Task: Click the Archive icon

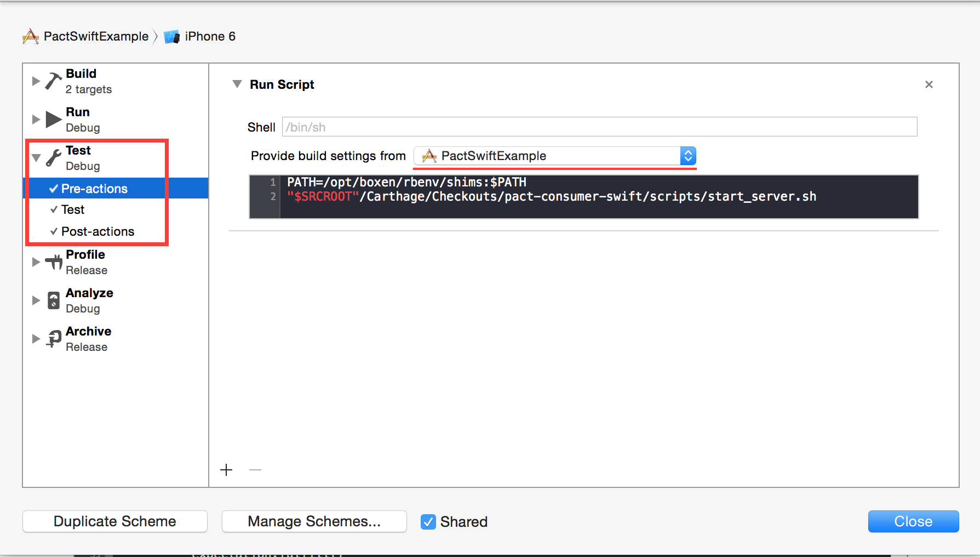Action: tap(54, 339)
